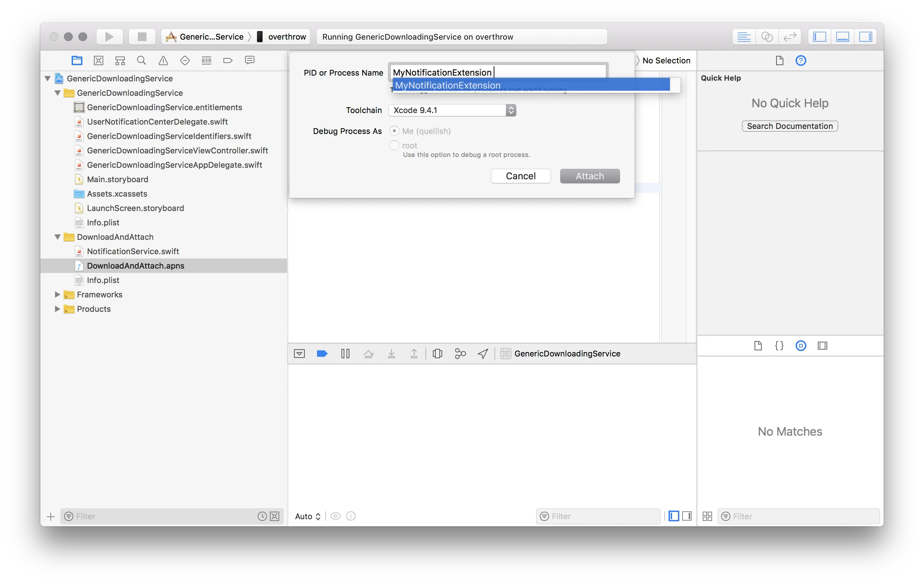Click Search Documentation button
The width and height of the screenshot is (924, 584).
[790, 126]
